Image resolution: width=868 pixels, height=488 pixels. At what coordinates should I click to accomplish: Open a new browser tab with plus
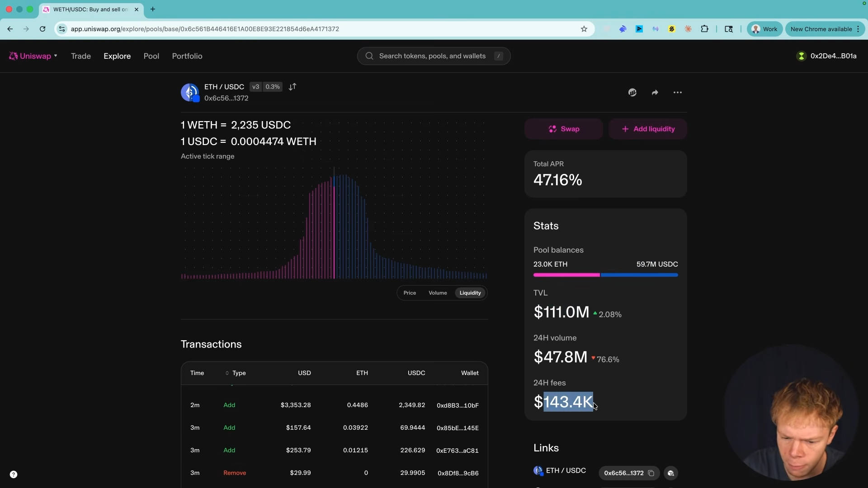coord(153,9)
